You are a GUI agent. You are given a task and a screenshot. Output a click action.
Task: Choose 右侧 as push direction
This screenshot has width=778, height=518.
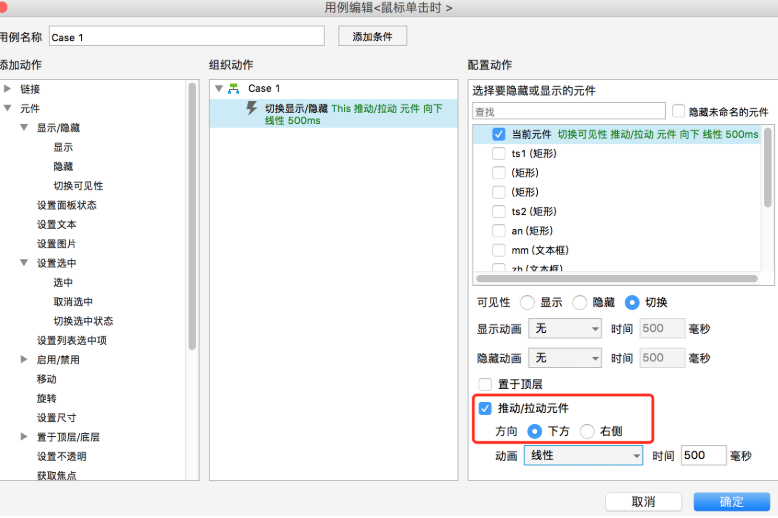tap(587, 431)
